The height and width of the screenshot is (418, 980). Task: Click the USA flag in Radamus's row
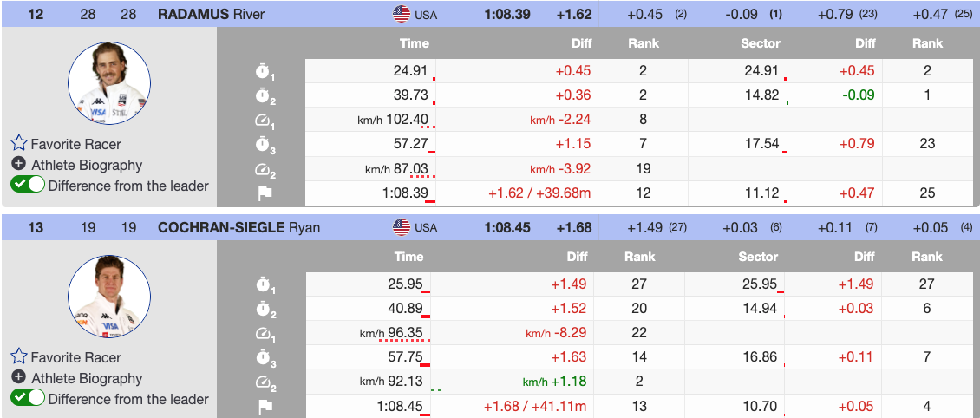(x=401, y=14)
